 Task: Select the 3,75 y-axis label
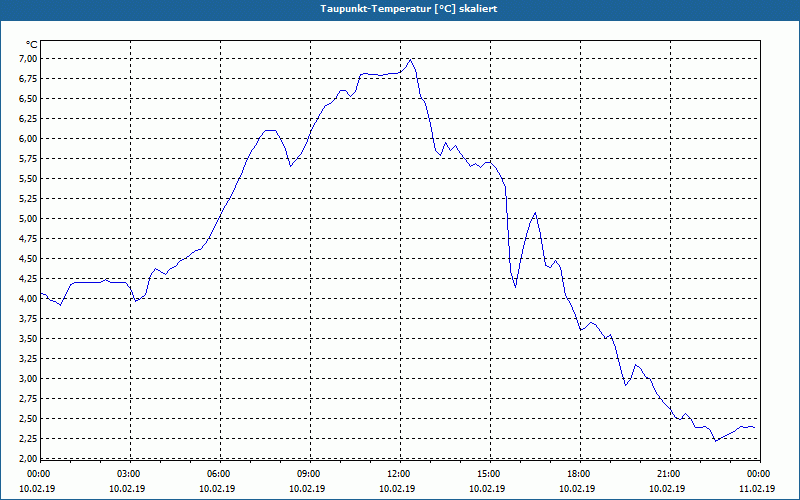coord(29,319)
